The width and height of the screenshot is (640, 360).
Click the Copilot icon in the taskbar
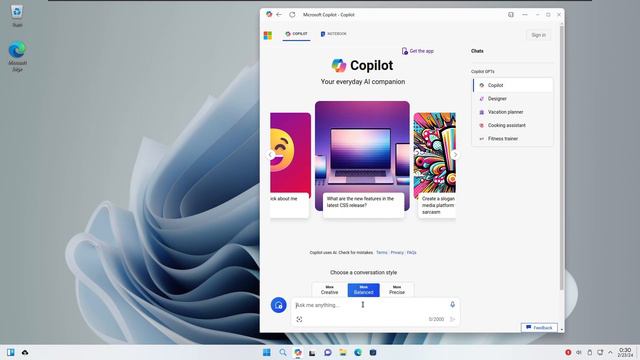(x=298, y=352)
